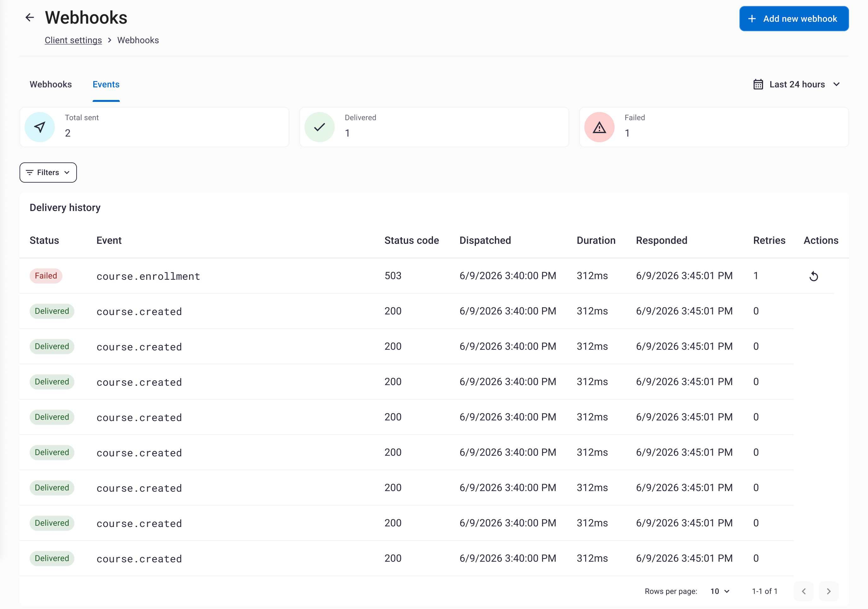Select the course.enrollment event row
The height and width of the screenshot is (609, 868).
434,276
